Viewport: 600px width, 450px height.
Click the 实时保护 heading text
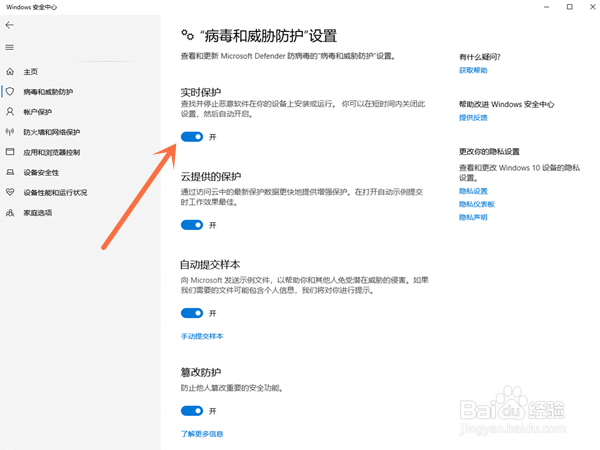201,92
